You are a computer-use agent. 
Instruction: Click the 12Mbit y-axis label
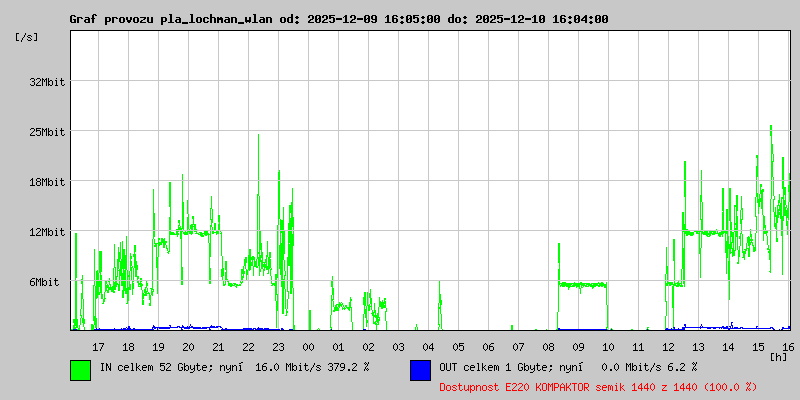[47, 232]
